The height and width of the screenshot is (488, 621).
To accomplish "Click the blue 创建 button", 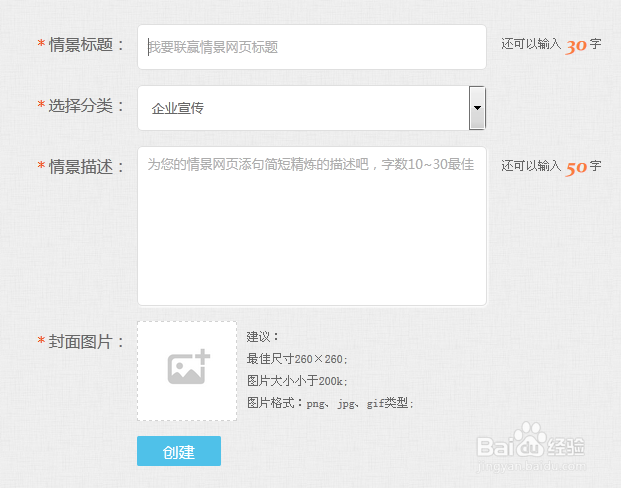I will tap(179, 451).
